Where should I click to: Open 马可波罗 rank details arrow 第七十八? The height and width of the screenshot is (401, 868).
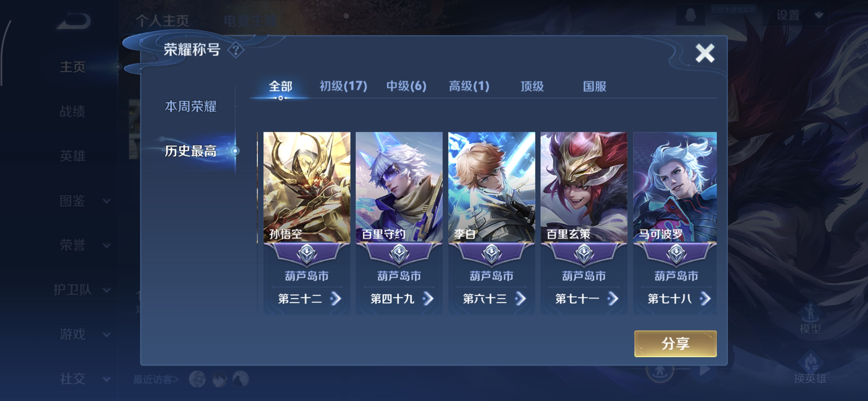pyautogui.click(x=705, y=299)
